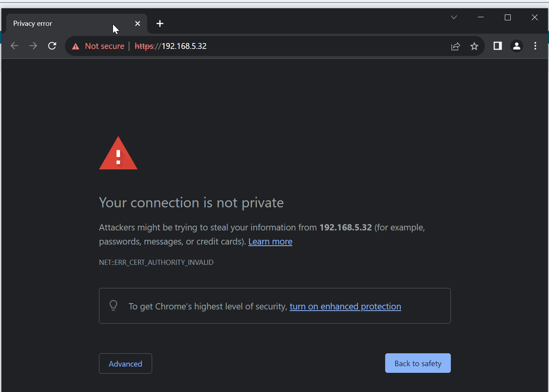
Task: Close the Privacy error tab
Action: coord(138,23)
